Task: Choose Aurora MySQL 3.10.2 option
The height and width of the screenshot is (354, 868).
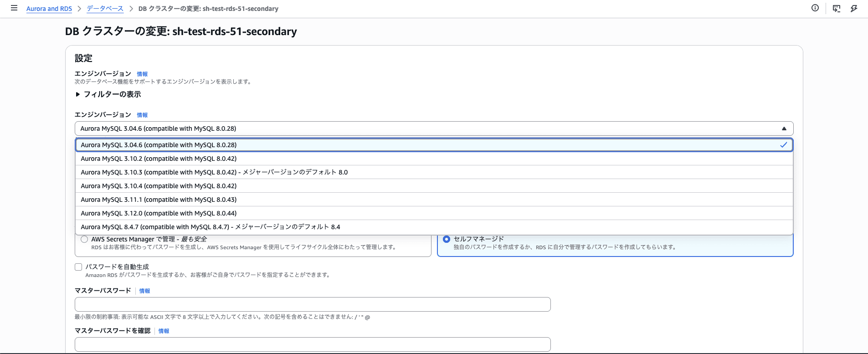Action: click(434, 159)
